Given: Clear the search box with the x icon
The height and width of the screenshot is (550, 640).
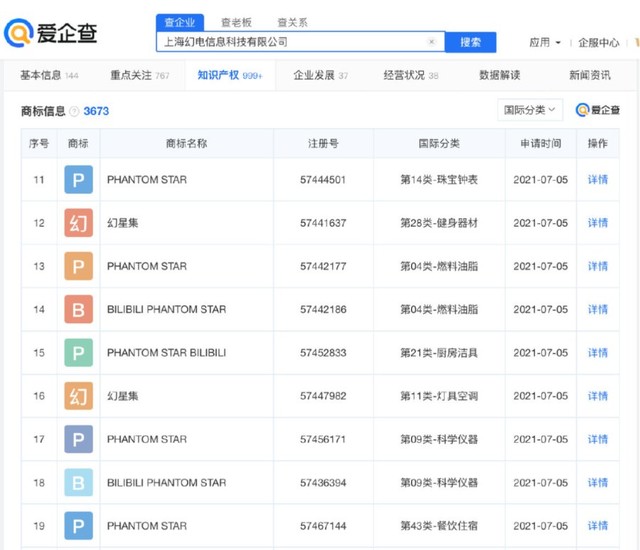Looking at the screenshot, I should click(x=431, y=42).
